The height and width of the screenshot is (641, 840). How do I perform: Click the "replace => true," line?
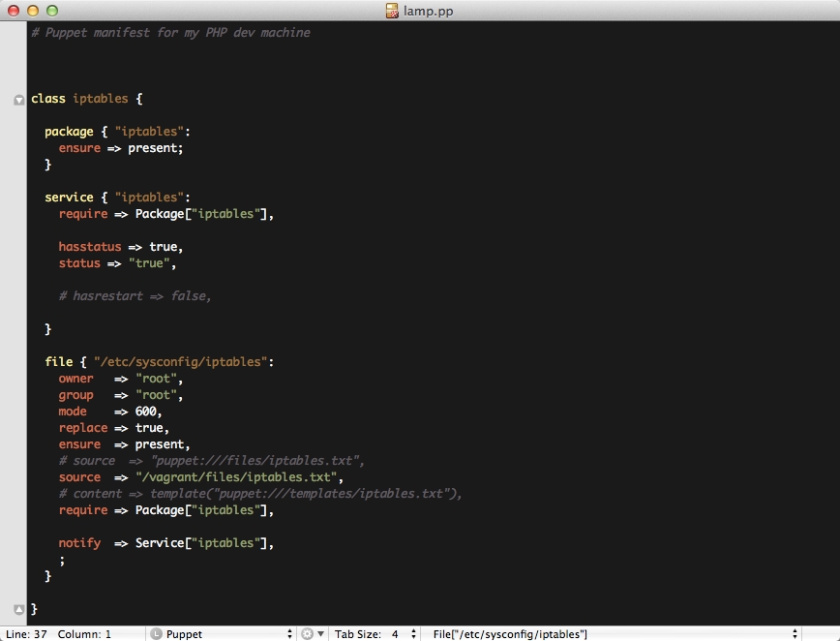(114, 428)
